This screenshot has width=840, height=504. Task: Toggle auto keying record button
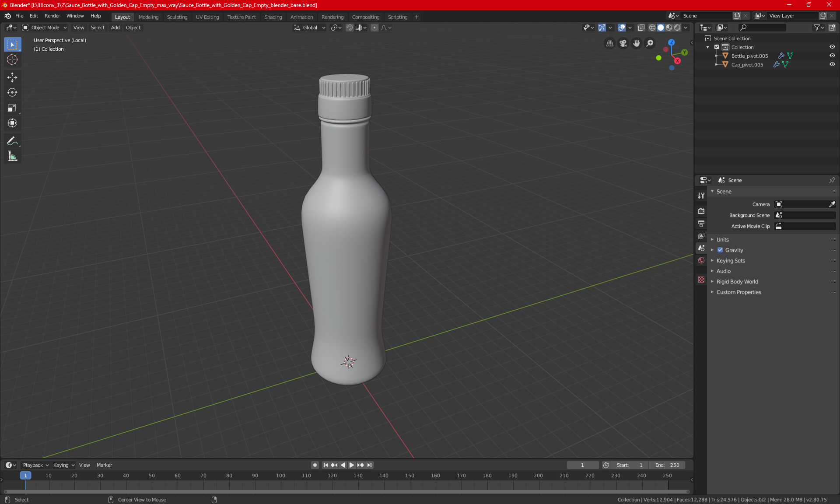pyautogui.click(x=315, y=465)
